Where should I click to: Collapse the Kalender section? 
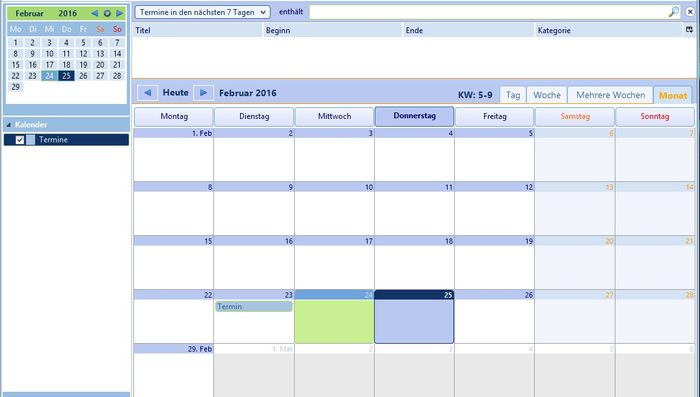point(8,125)
